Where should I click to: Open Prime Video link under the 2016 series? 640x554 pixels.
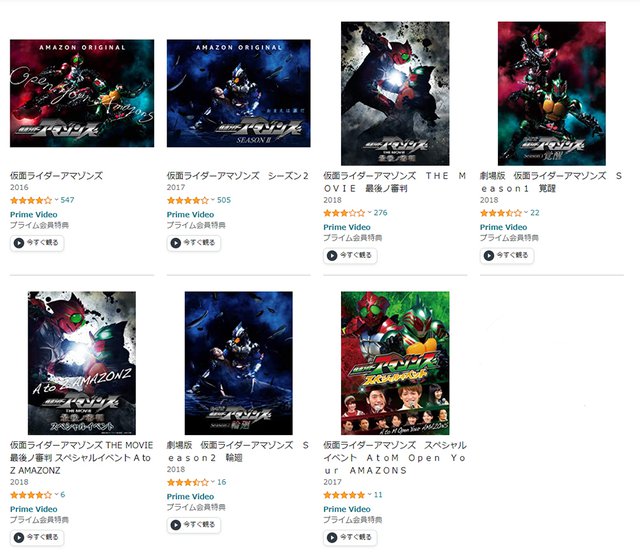(x=33, y=214)
